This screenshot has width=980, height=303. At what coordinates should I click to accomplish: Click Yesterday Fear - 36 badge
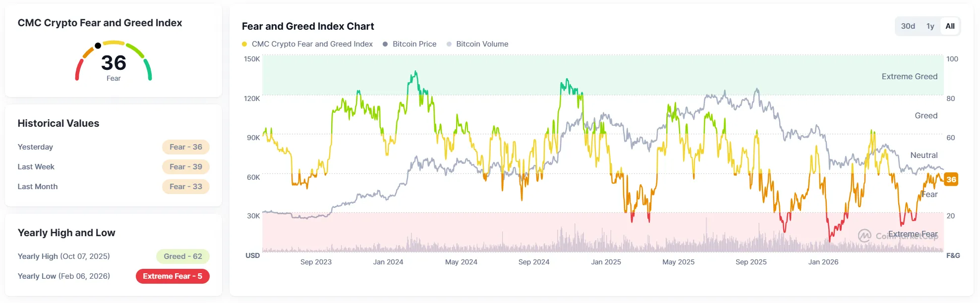(186, 147)
